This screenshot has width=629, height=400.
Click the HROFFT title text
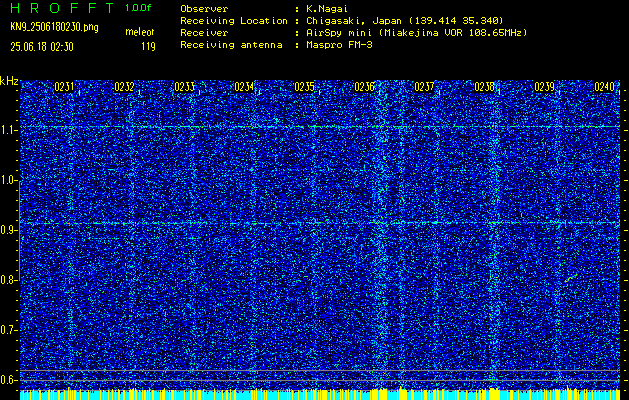coord(62,8)
